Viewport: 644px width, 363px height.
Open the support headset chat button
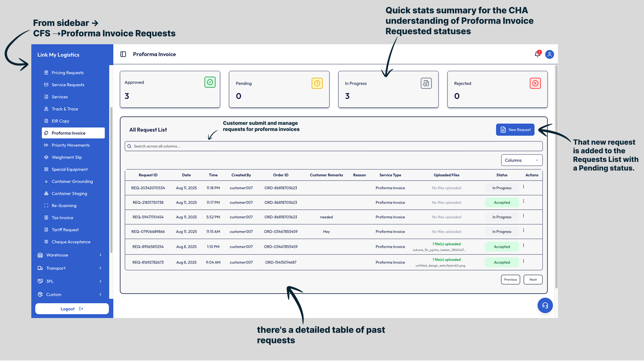[545, 305]
